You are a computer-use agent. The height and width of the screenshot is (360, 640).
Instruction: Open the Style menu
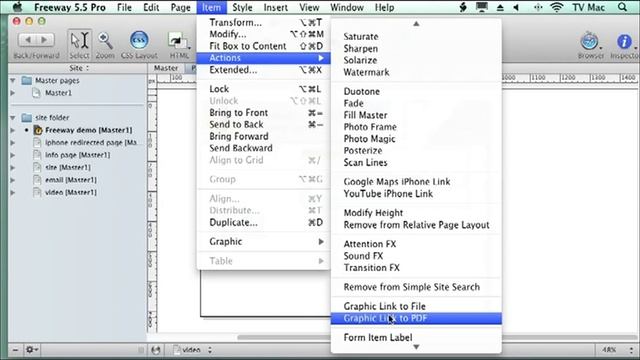tap(242, 7)
